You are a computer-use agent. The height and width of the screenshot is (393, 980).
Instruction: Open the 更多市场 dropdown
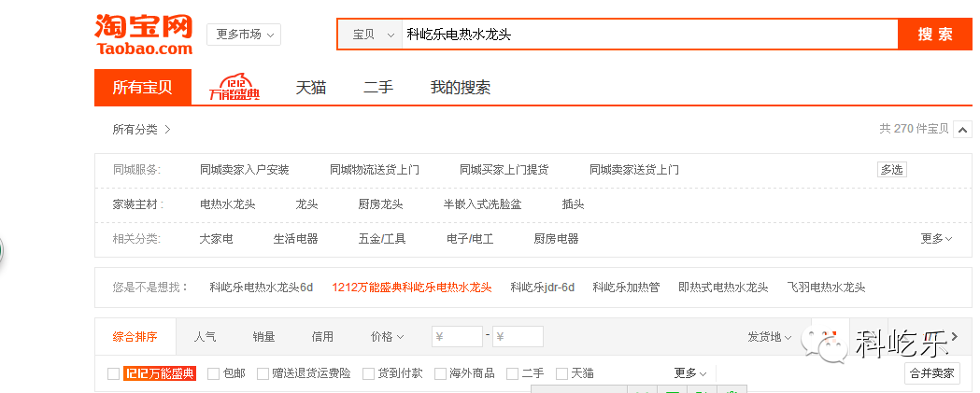point(244,35)
